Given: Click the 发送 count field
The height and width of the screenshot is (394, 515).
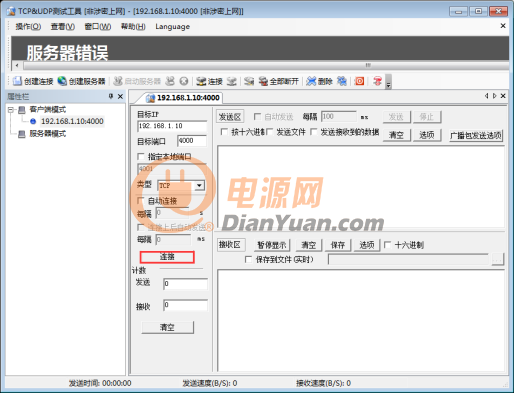Looking at the screenshot, I should tap(185, 284).
